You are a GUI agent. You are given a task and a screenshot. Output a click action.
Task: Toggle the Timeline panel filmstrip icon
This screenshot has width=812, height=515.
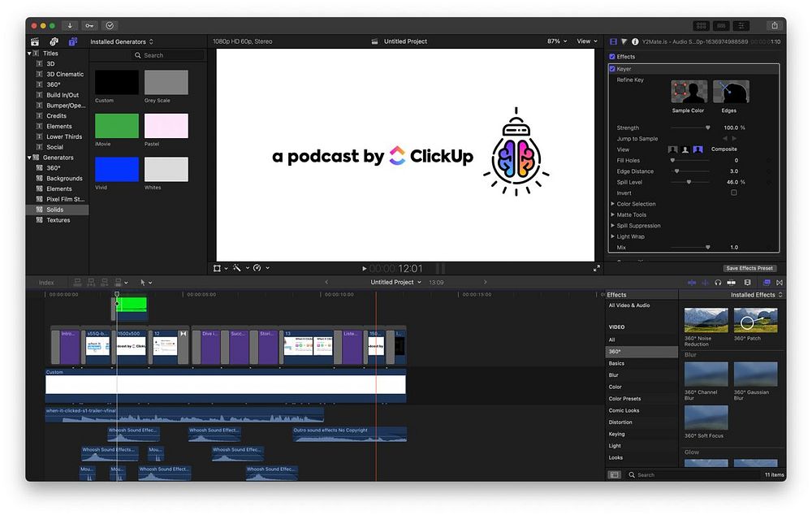[x=721, y=25]
